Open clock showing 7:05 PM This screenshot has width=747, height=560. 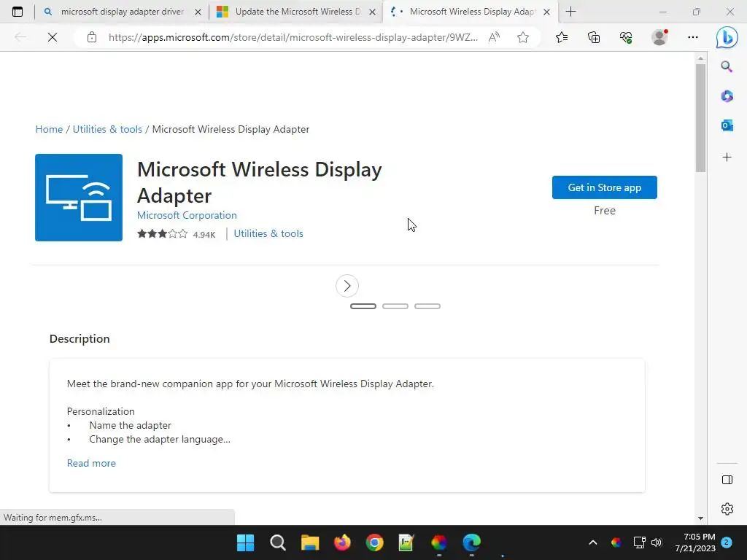coord(695,542)
